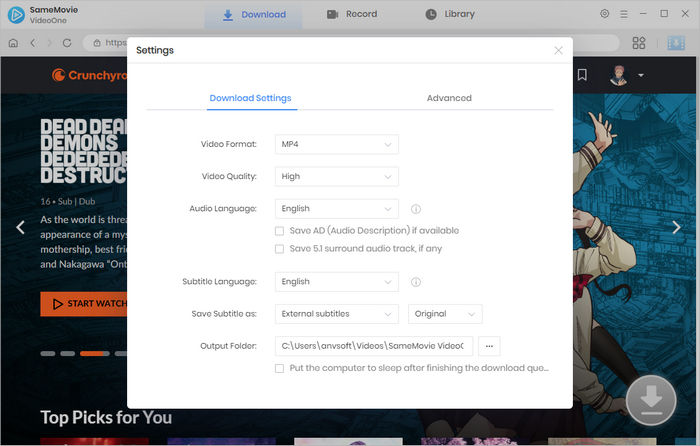Screen dimensions: 700x446
Task: Open the settings gear in title bar
Action: tap(604, 14)
